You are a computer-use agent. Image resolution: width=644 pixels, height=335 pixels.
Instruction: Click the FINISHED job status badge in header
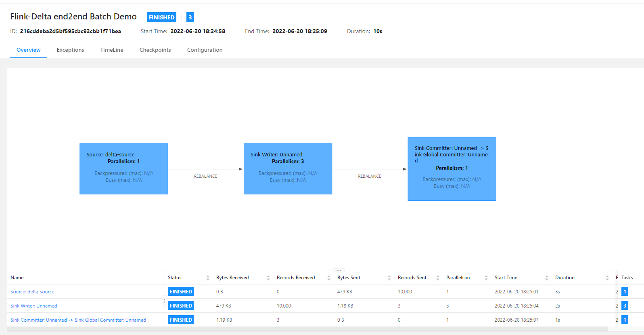point(161,17)
